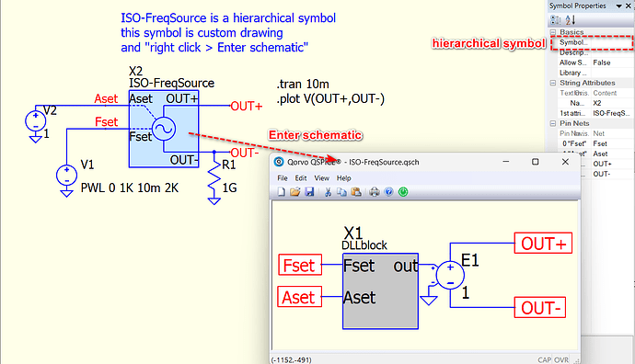Open View menu in ISO-FreqSource window

(x=321, y=178)
